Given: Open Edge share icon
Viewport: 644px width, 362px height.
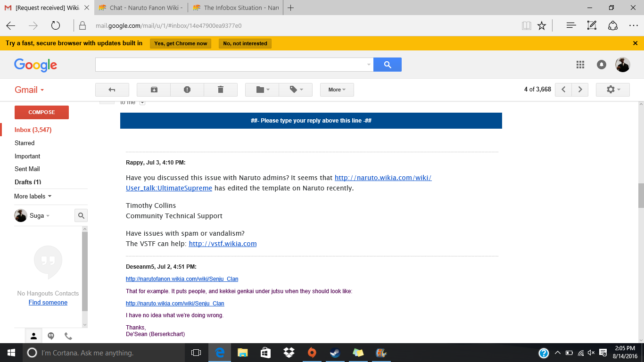Looking at the screenshot, I should 612,25.
